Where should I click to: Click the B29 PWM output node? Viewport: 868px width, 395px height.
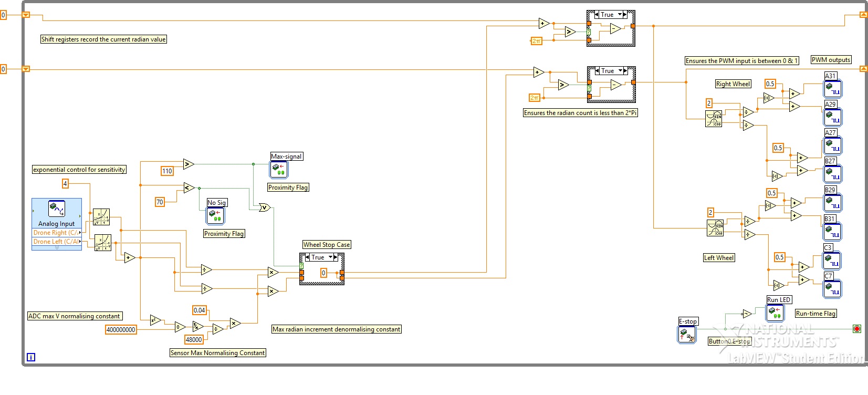[832, 203]
